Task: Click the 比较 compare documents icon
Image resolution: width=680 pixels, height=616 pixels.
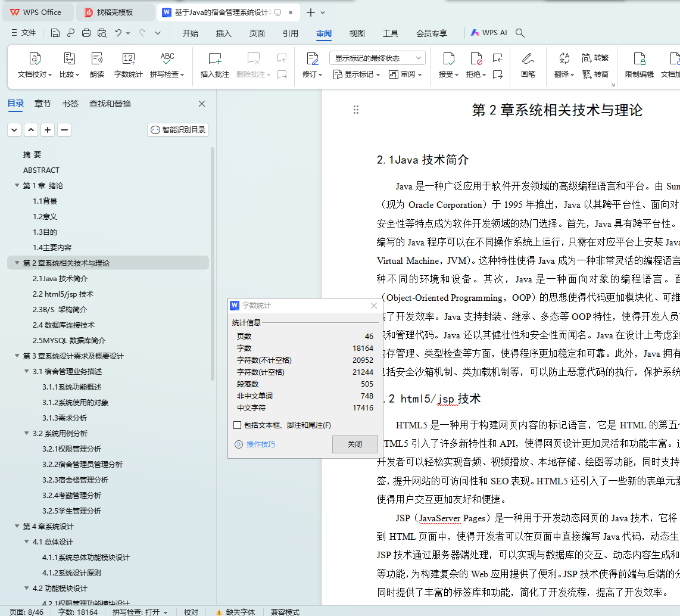Action: point(69,59)
